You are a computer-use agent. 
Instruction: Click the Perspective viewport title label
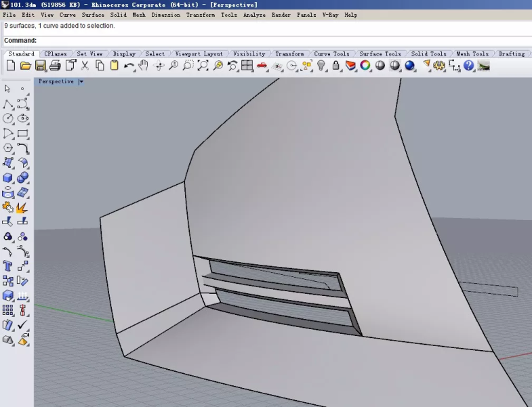click(x=56, y=82)
